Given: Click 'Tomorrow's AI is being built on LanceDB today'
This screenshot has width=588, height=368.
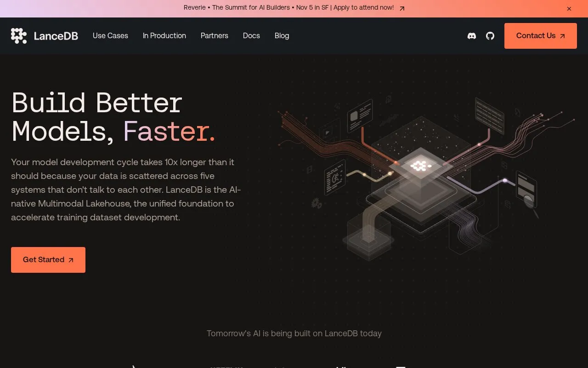Looking at the screenshot, I should [x=294, y=333].
